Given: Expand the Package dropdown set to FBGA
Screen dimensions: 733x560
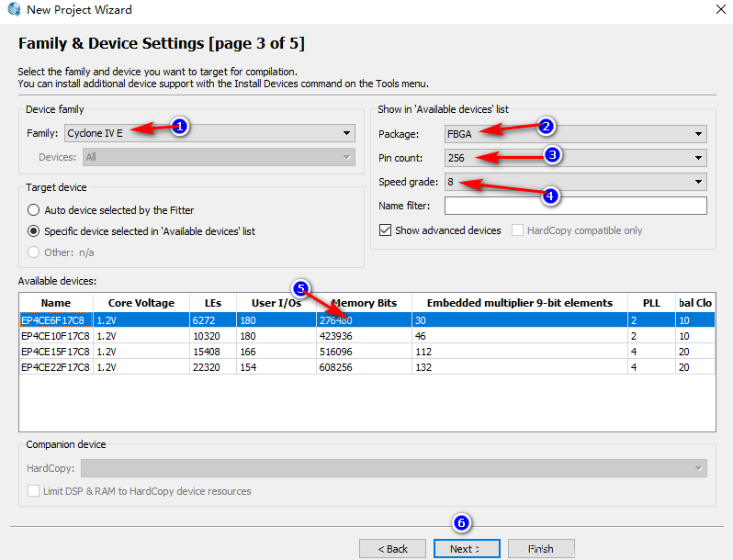Looking at the screenshot, I should pos(575,134).
